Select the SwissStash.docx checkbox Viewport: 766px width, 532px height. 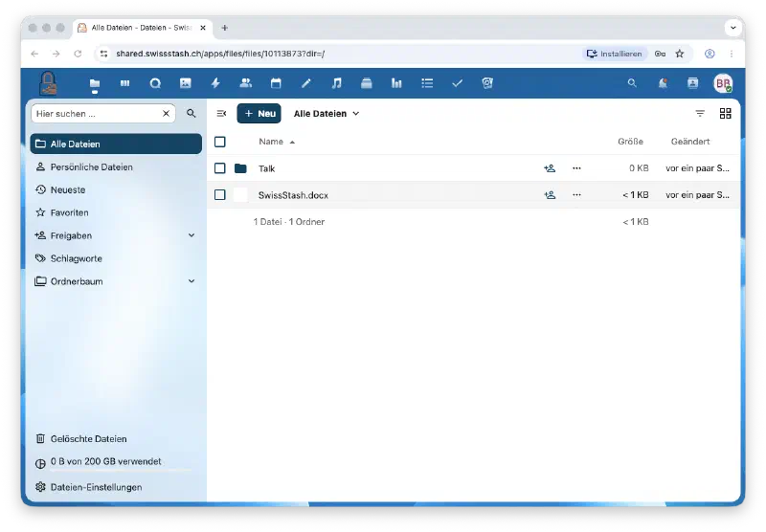220,195
